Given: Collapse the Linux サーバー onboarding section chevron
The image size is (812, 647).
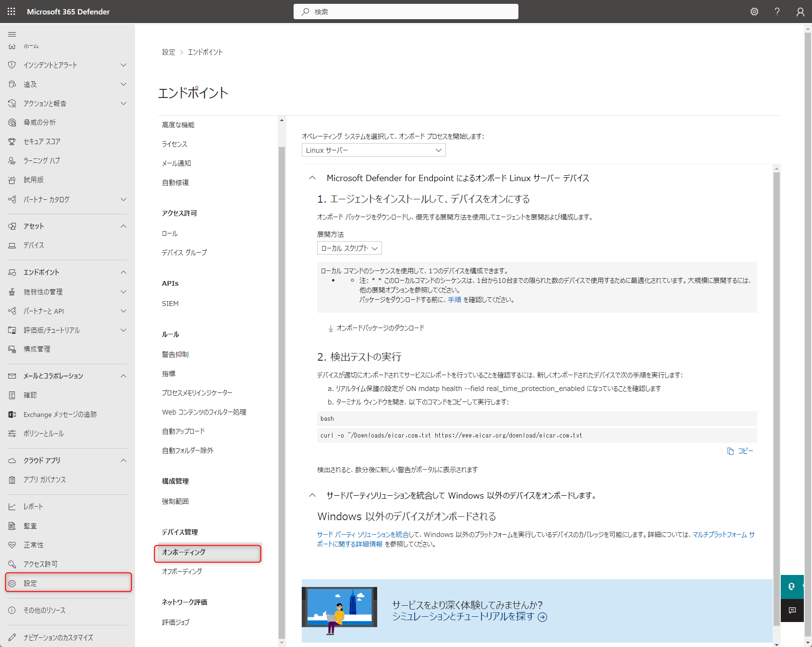Looking at the screenshot, I should 312,178.
